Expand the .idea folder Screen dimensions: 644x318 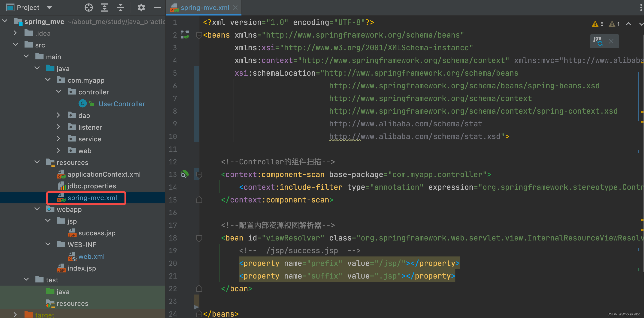click(x=15, y=33)
